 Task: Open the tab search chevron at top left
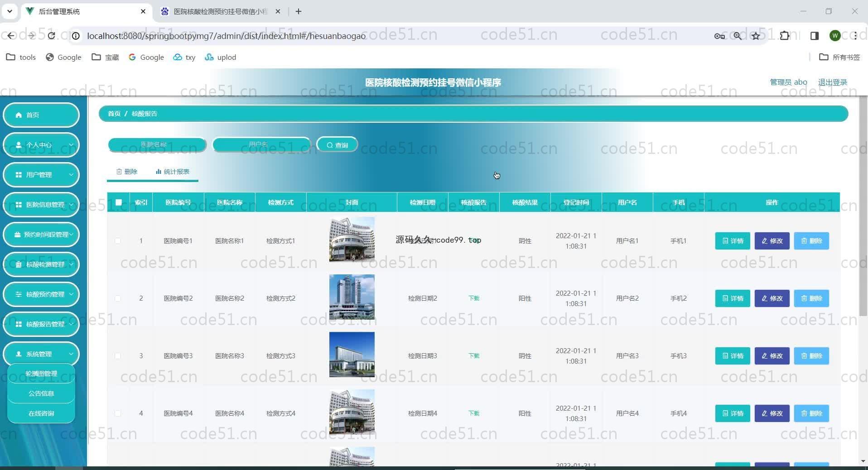point(10,11)
